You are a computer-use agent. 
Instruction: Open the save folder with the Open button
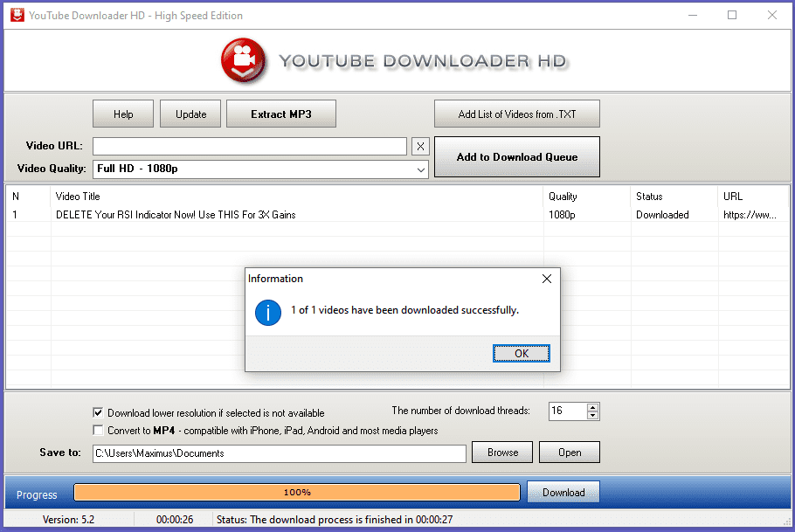click(x=570, y=453)
